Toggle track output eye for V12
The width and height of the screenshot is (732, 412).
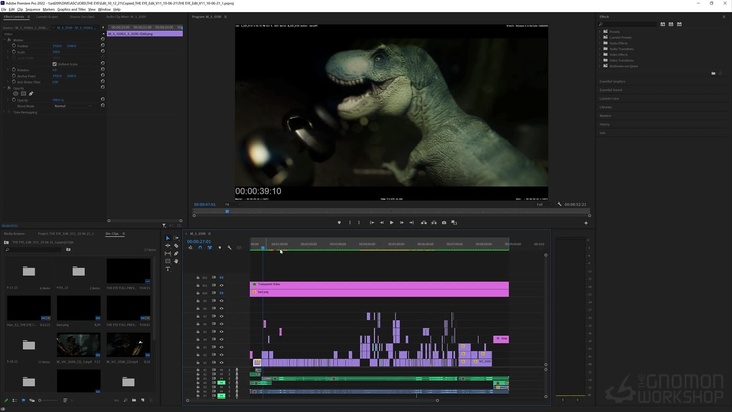[221, 278]
